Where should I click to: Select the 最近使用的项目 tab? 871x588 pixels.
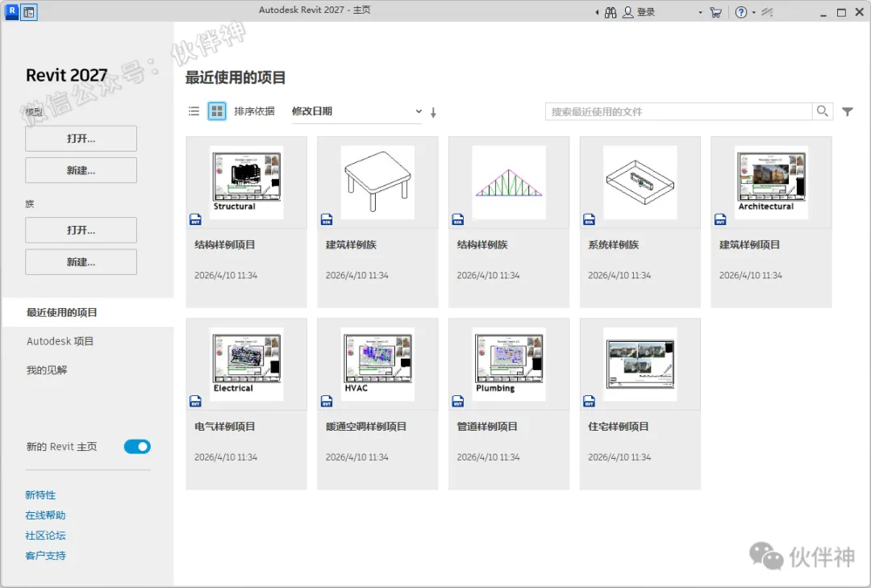click(x=88, y=312)
